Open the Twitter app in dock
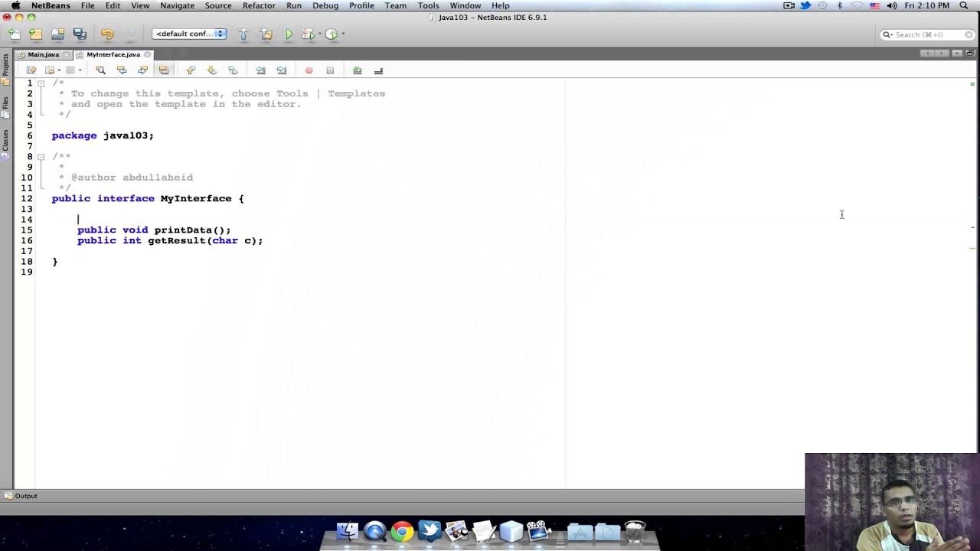Screen dimensions: 980x551 (x=430, y=530)
